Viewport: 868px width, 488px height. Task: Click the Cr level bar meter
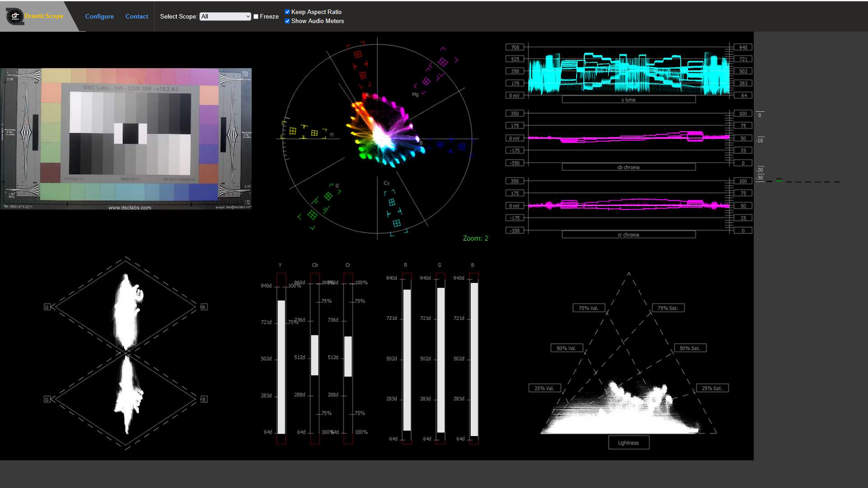348,358
